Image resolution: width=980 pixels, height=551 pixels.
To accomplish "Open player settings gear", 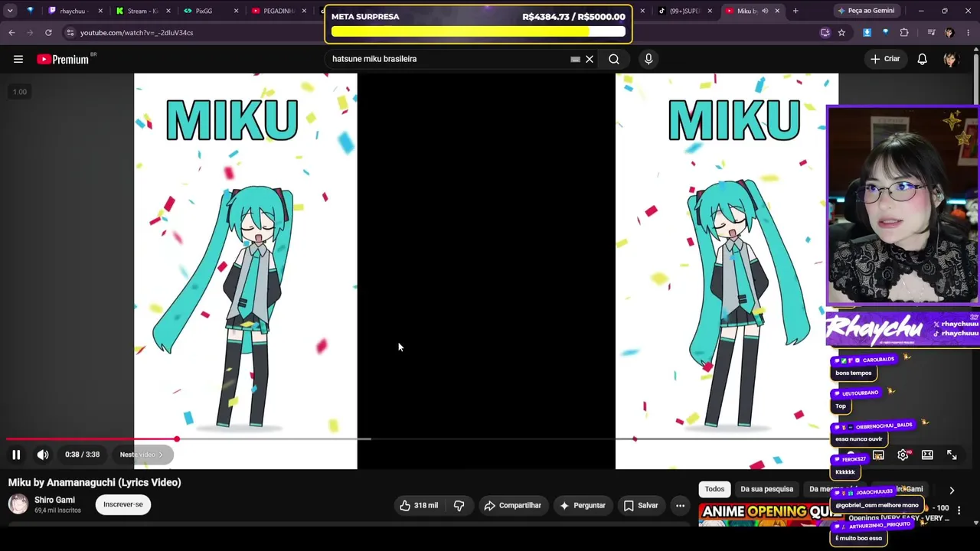I will tap(903, 455).
